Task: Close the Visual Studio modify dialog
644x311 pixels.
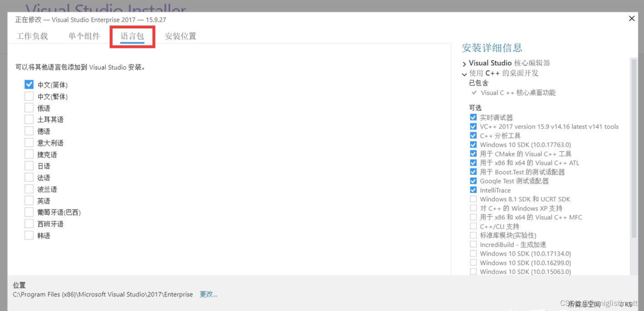Action: tap(632, 18)
